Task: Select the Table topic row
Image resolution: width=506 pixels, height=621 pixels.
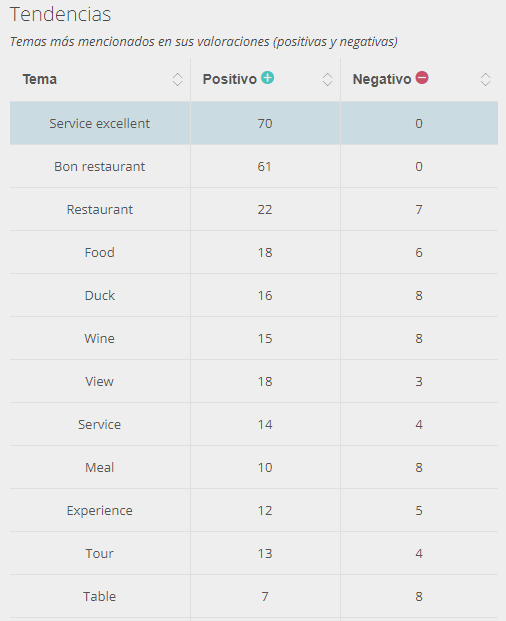Action: pyautogui.click(x=254, y=596)
